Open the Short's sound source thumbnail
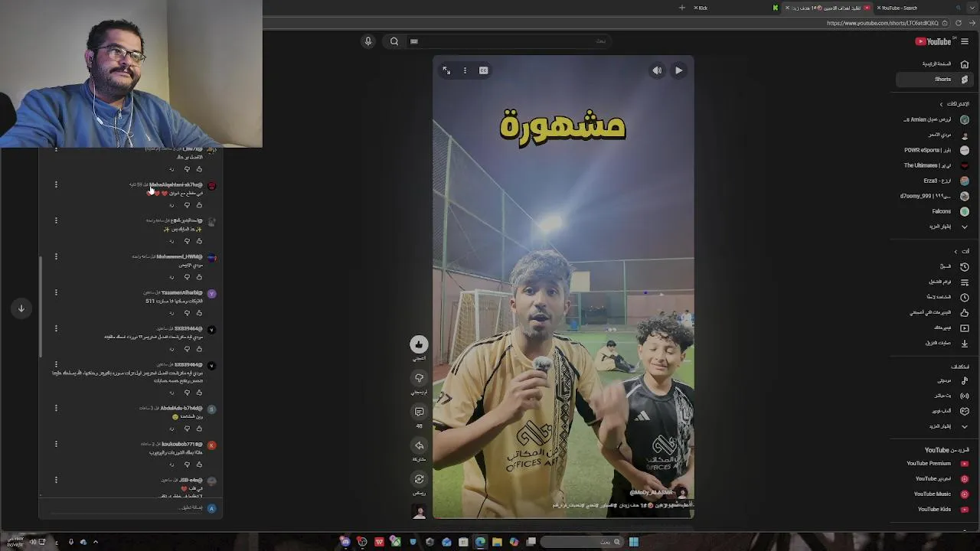Image resolution: width=980 pixels, height=551 pixels. pyautogui.click(x=419, y=512)
